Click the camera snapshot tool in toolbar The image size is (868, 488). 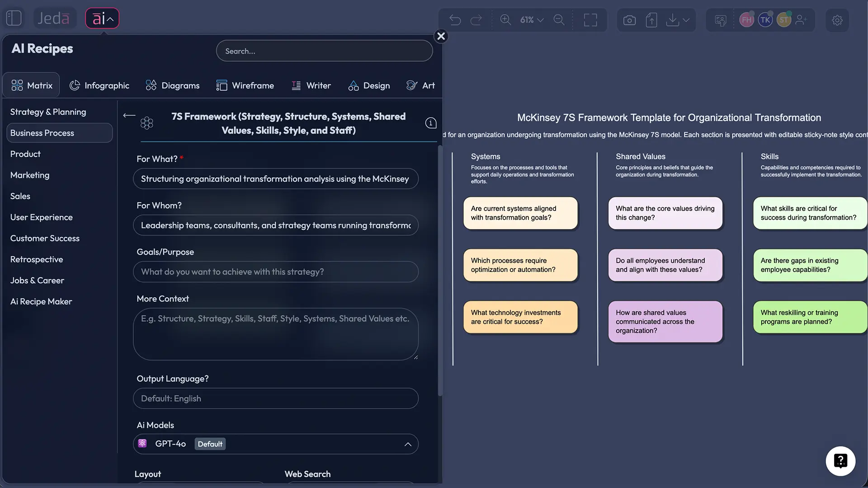(629, 19)
